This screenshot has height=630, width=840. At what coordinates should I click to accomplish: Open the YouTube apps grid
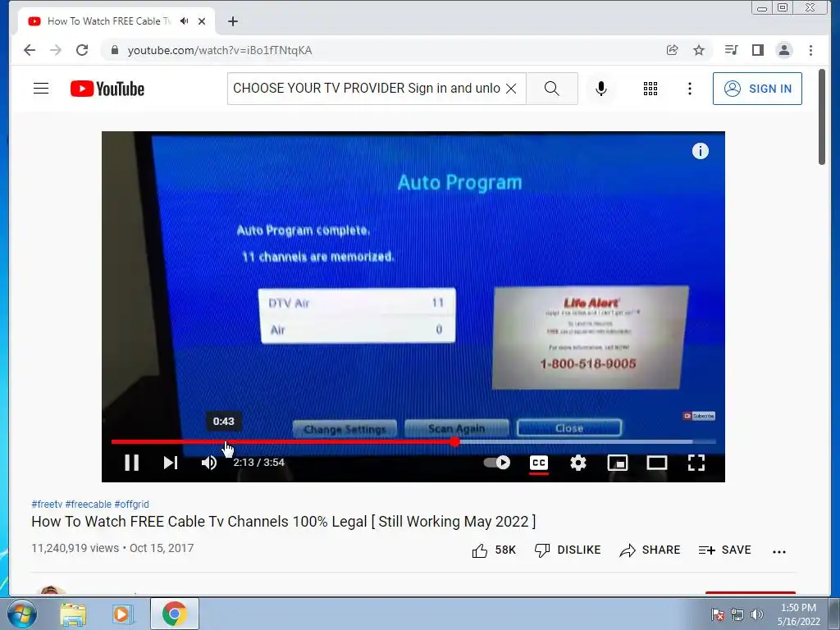click(651, 89)
